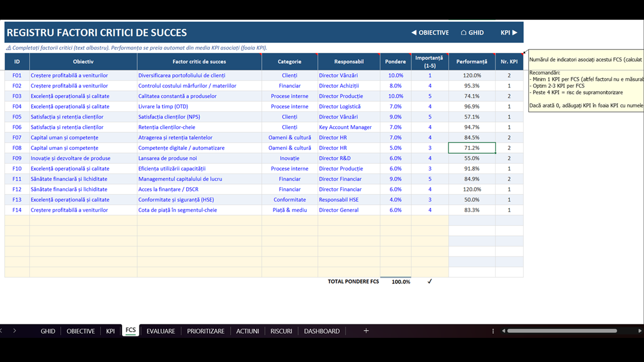Select the performance cell 71.2%
Image resolution: width=644 pixels, height=362 pixels.
pos(472,148)
